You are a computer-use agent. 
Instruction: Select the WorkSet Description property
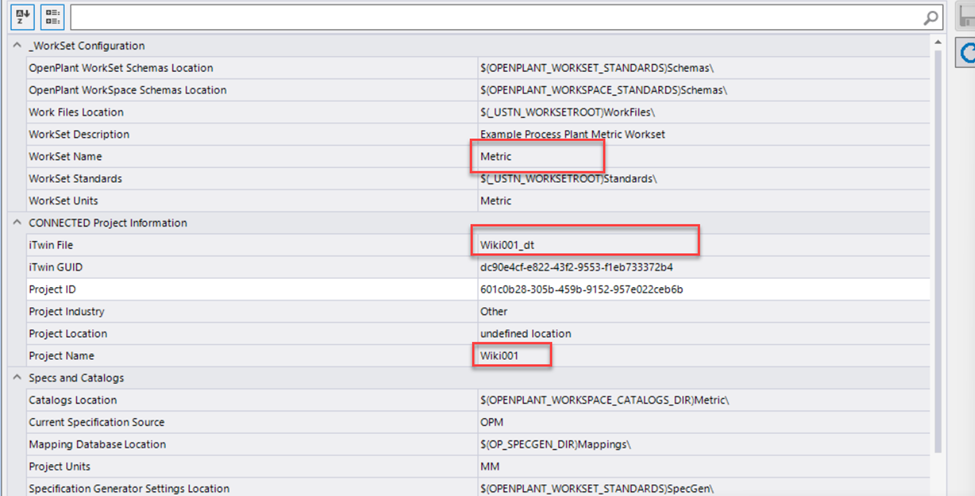79,134
